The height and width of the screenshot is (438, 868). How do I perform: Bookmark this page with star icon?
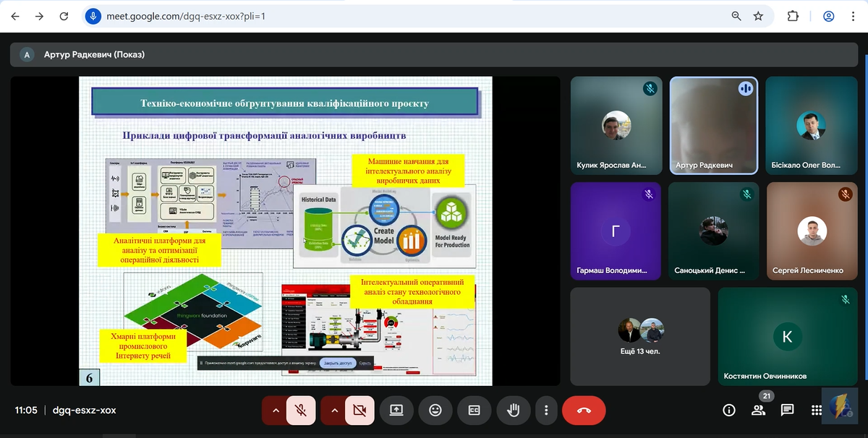[x=758, y=16]
